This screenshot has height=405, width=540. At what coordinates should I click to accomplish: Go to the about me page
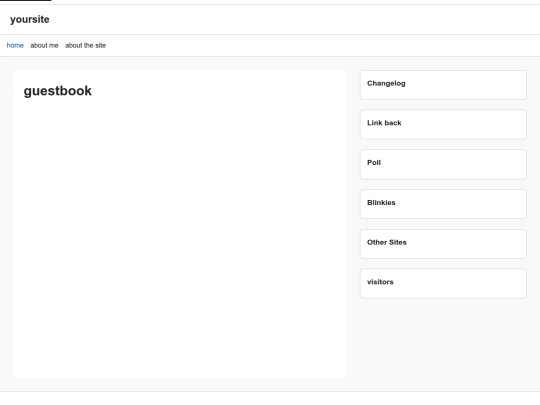(44, 45)
